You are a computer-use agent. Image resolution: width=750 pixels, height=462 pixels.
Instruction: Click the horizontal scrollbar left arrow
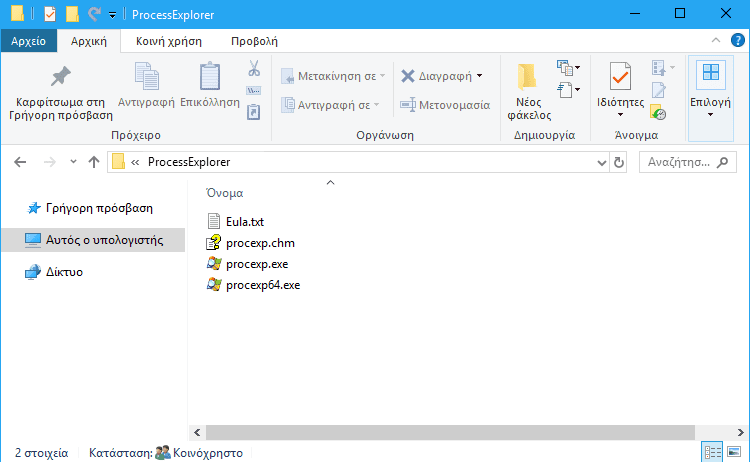pos(197,432)
